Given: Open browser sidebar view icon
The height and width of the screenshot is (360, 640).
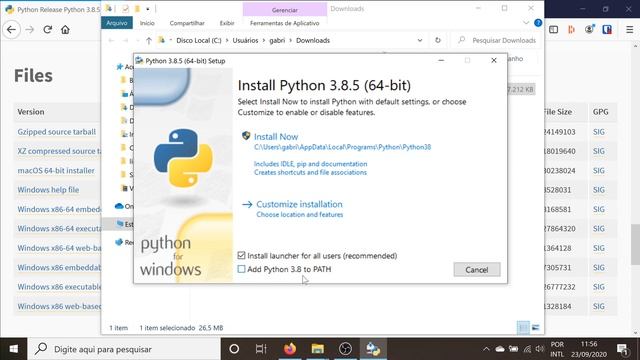Looking at the screenshot, I should click(x=553, y=29).
